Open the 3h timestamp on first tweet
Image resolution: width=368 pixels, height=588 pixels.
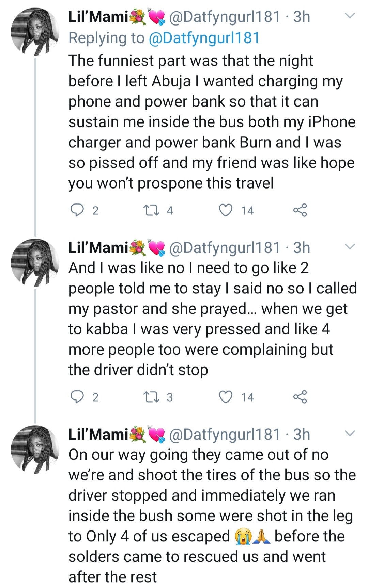(302, 17)
